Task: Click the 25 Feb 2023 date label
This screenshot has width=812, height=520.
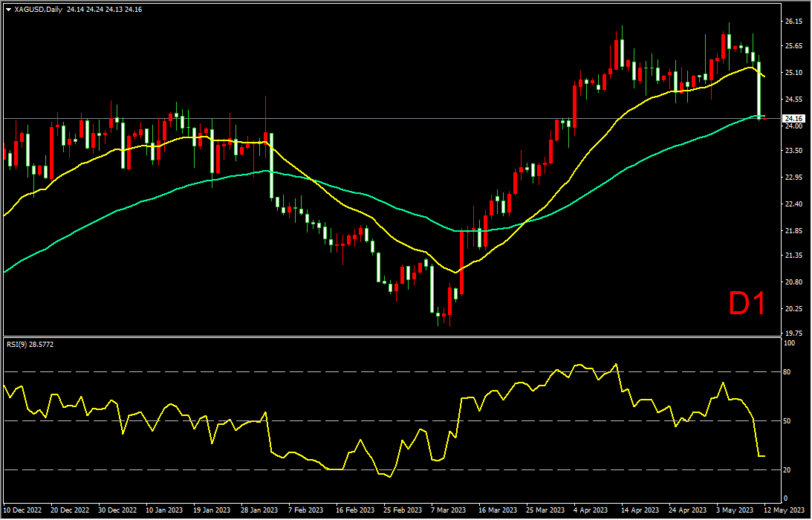Action: 403,510
